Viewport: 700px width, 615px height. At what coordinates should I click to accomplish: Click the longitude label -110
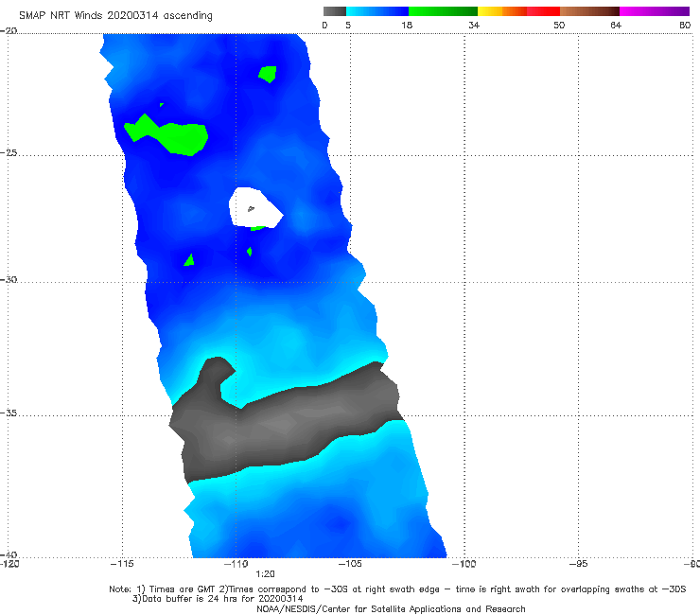click(x=236, y=564)
